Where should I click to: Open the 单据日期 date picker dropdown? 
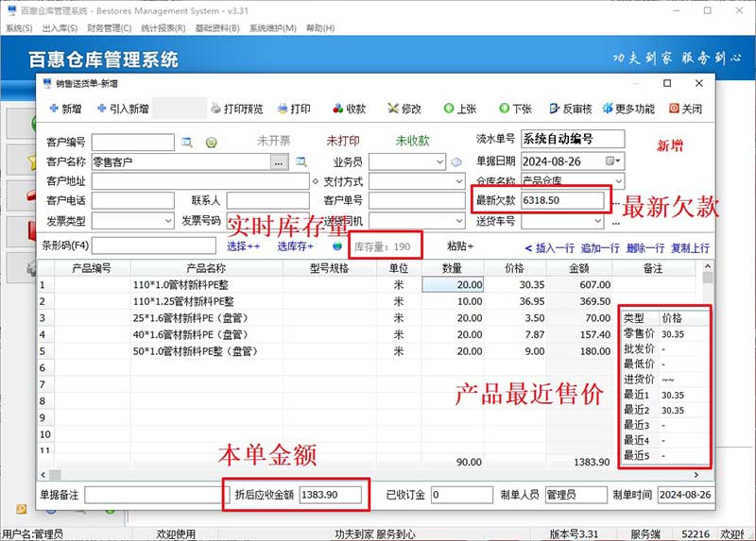(x=613, y=161)
